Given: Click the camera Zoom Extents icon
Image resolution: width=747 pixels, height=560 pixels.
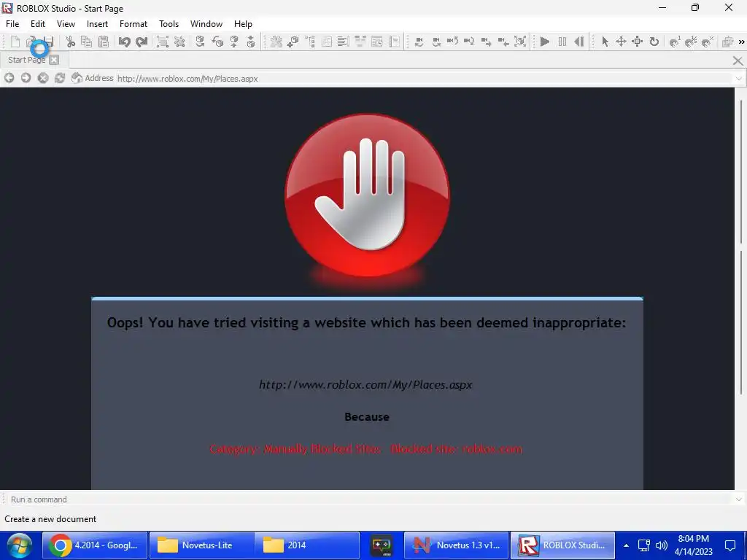Looking at the screenshot, I should [x=520, y=42].
